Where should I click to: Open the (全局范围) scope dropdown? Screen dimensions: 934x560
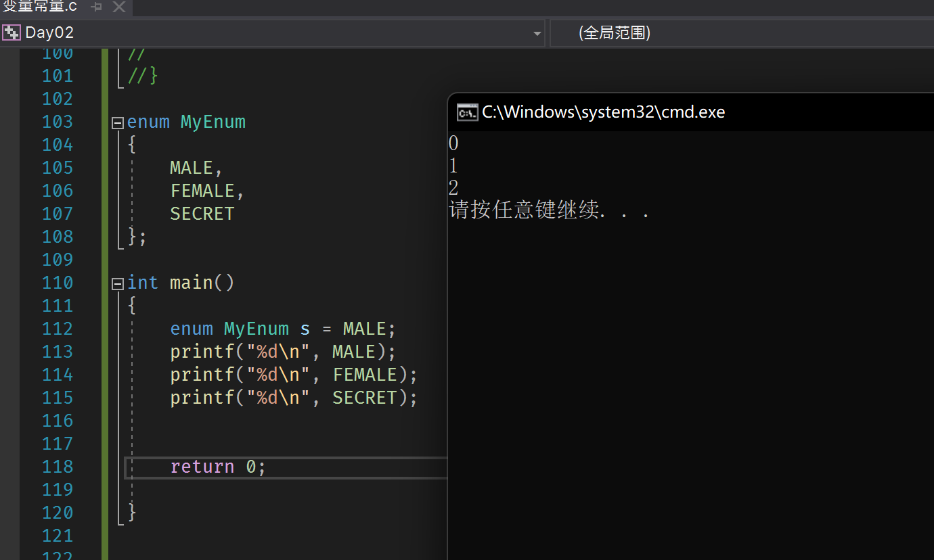click(742, 32)
